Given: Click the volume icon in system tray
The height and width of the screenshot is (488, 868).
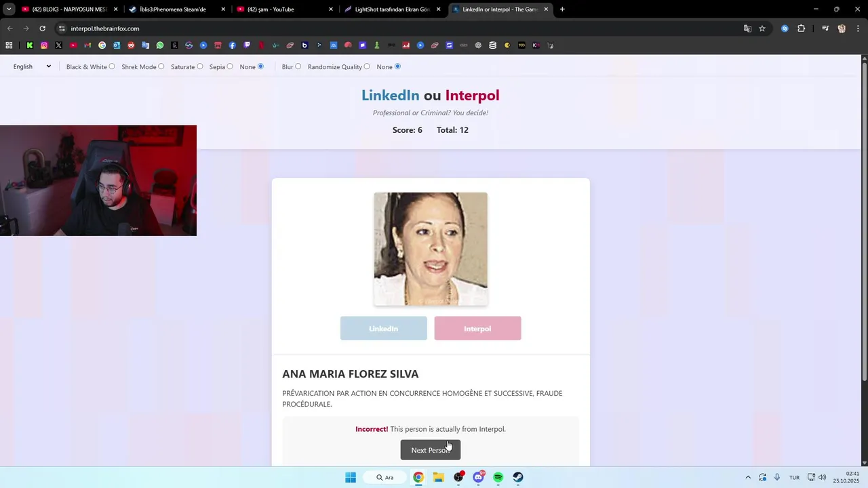Looking at the screenshot, I should (823, 477).
